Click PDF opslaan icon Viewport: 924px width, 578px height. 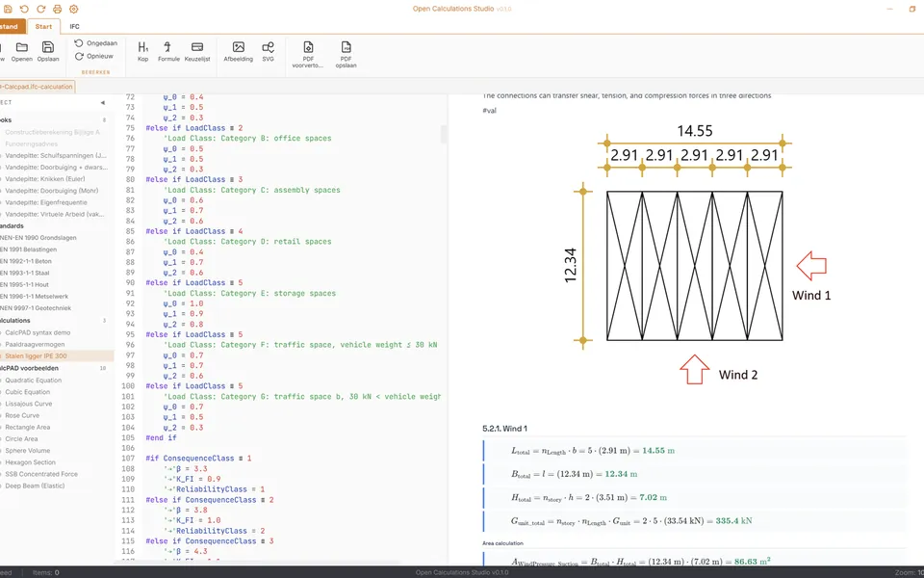[x=346, y=47]
